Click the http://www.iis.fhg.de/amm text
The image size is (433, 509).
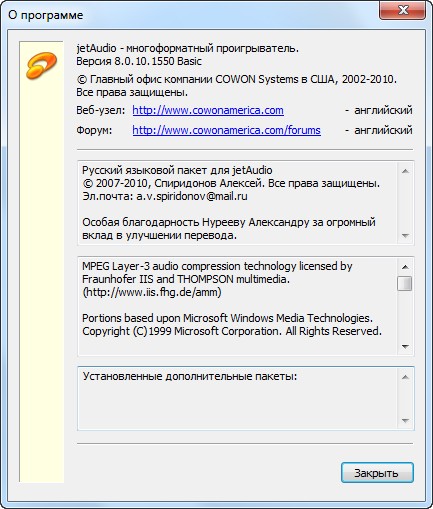(152, 292)
